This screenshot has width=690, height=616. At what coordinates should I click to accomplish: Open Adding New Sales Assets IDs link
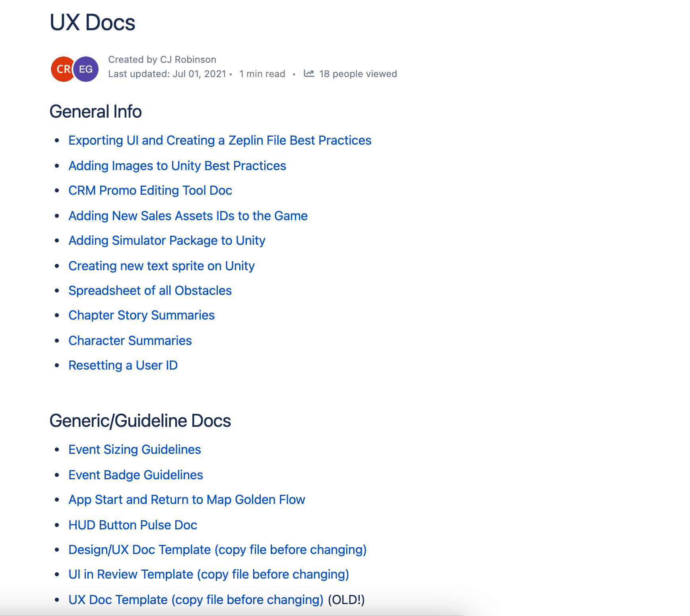(x=188, y=216)
